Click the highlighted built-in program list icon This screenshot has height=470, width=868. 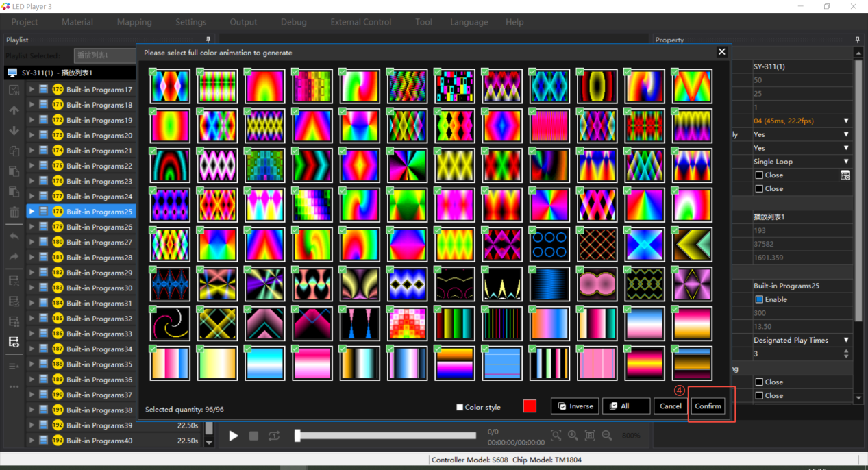click(x=14, y=341)
